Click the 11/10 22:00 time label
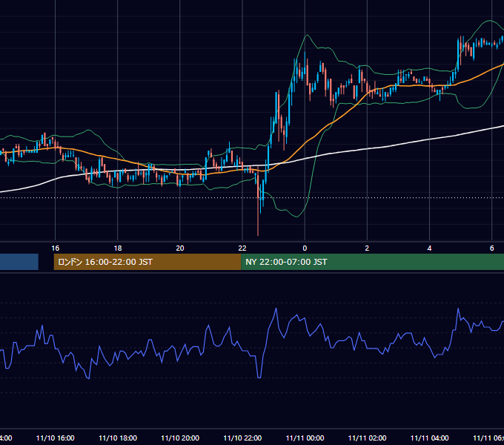The width and height of the screenshot is (504, 445). (242, 438)
